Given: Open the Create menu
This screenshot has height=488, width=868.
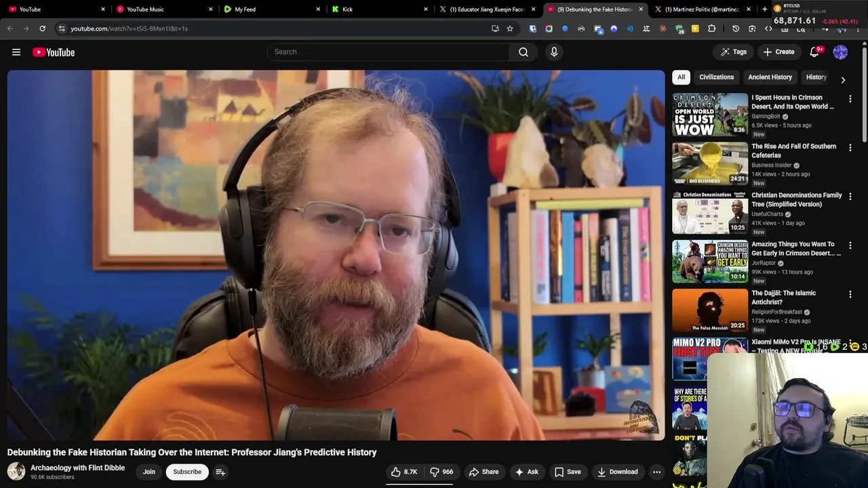Looking at the screenshot, I should coord(778,52).
